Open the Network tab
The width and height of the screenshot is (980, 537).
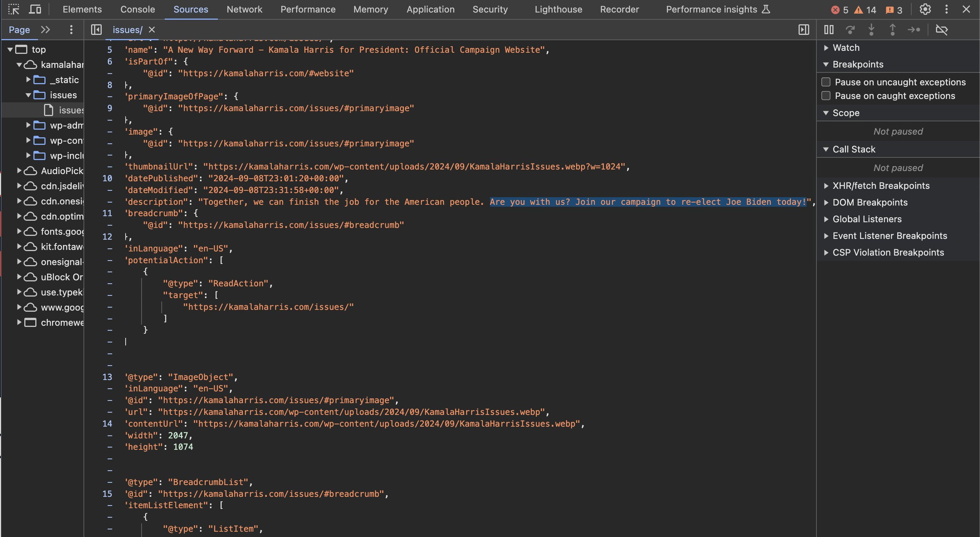[x=244, y=9]
